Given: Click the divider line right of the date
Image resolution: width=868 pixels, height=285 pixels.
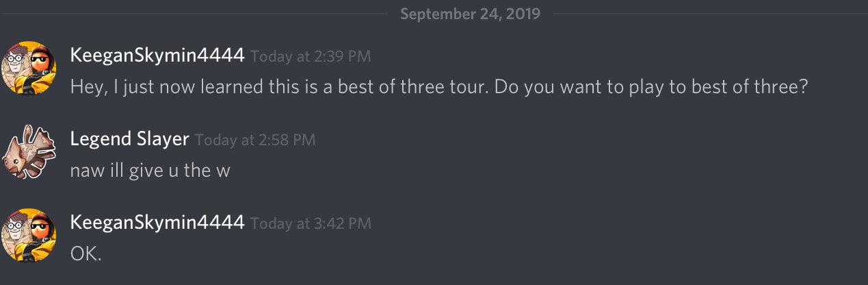Looking at the screenshot, I should pyautogui.click(x=710, y=14).
